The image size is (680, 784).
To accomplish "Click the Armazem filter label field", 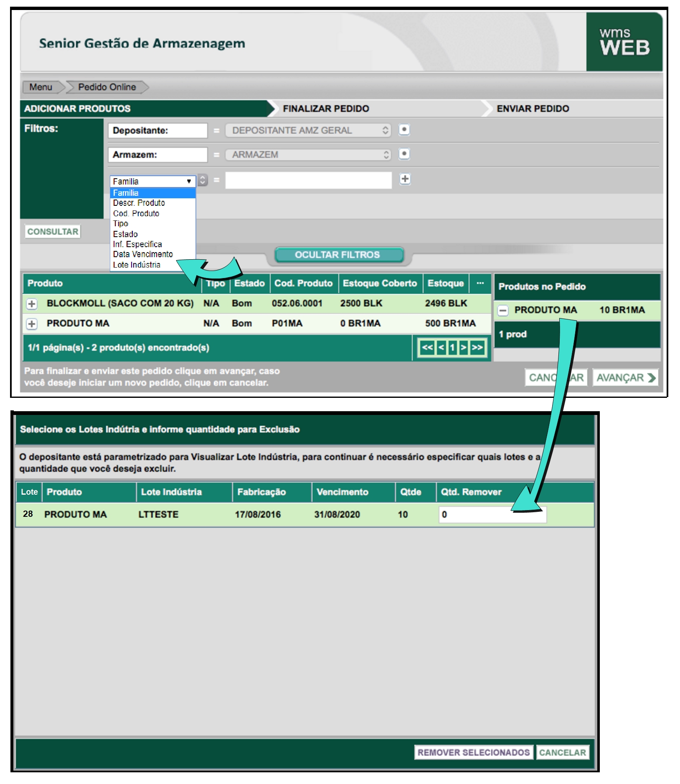I will coord(157,154).
